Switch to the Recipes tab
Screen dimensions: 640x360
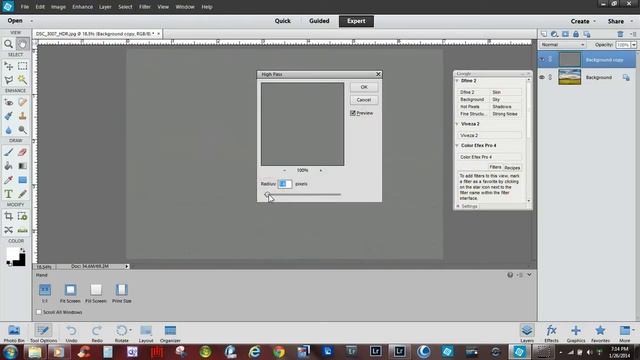[x=512, y=167]
